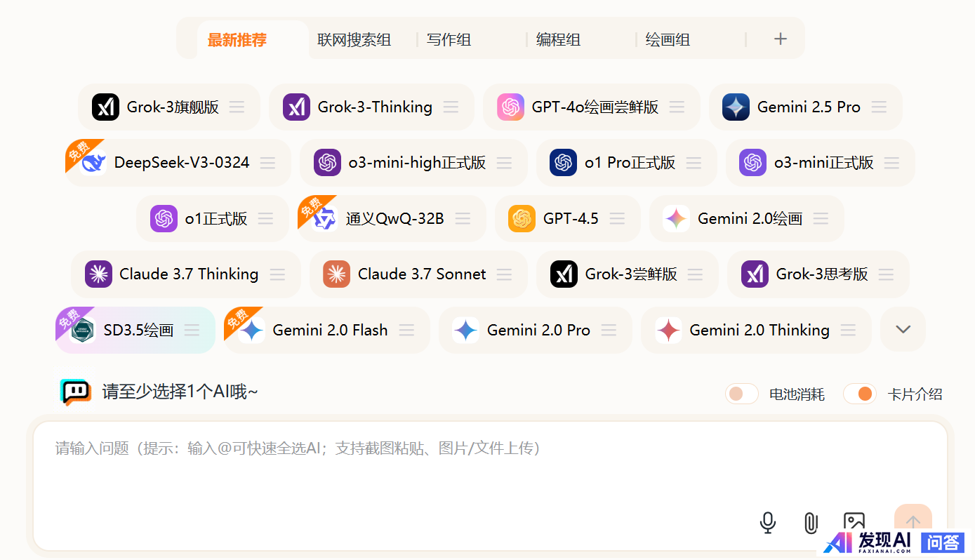Choose the Gemini 2.0 Thinking chip
Image resolution: width=975 pixels, height=560 pixels.
756,330
